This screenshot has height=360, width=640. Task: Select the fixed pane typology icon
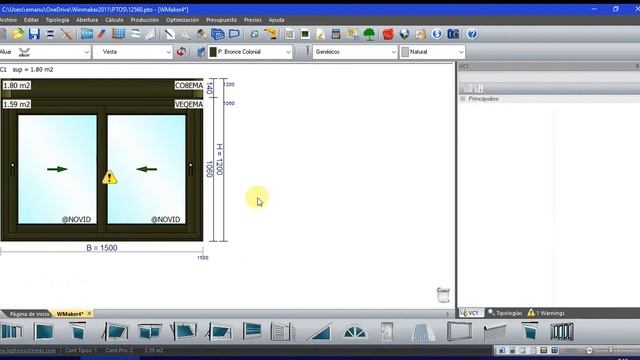point(44,331)
